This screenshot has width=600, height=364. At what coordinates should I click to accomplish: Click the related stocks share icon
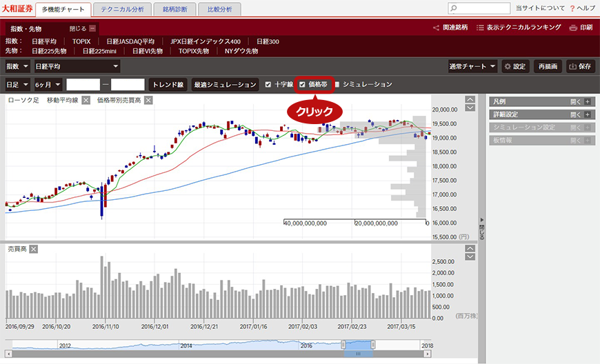[x=436, y=28]
